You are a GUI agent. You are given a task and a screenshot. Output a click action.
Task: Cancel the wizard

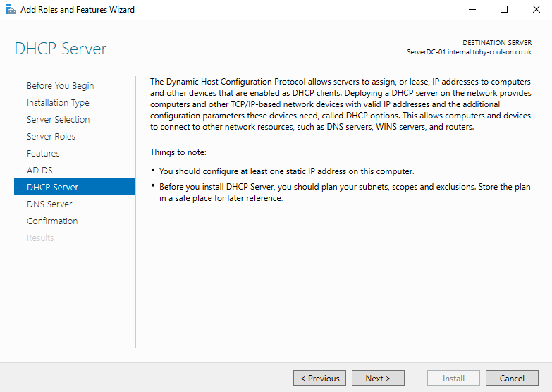[512, 378]
